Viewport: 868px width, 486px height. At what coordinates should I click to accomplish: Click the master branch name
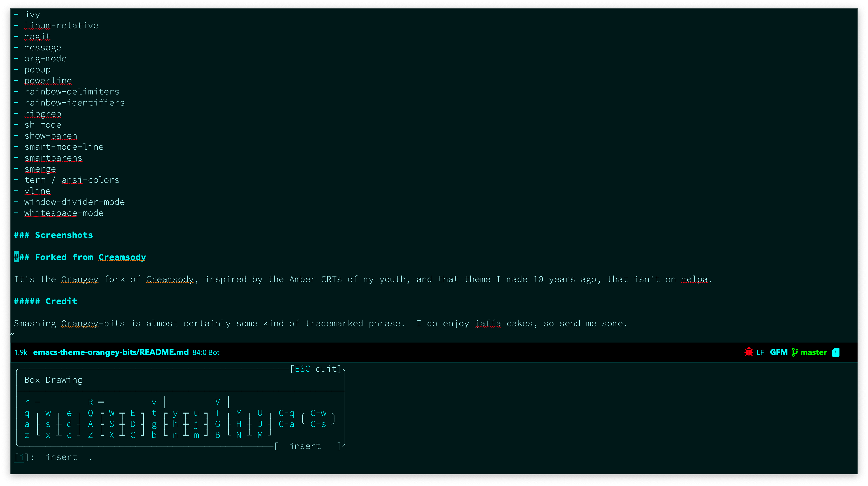[x=813, y=352]
